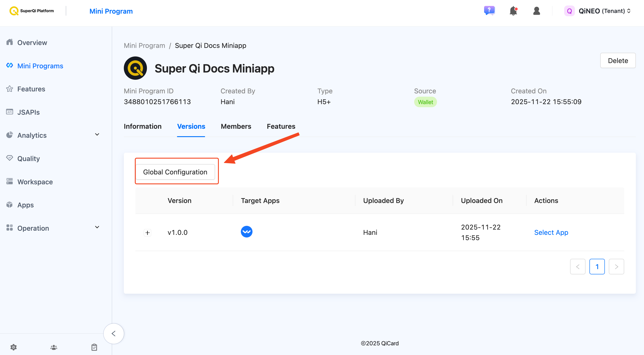Open the team members icon in footer
Image resolution: width=644 pixels, height=355 pixels.
tap(54, 347)
